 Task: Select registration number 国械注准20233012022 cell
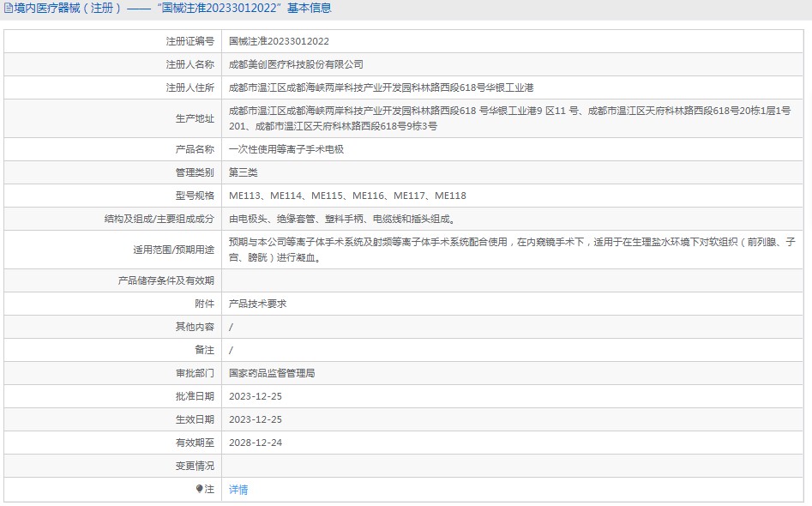[280, 41]
